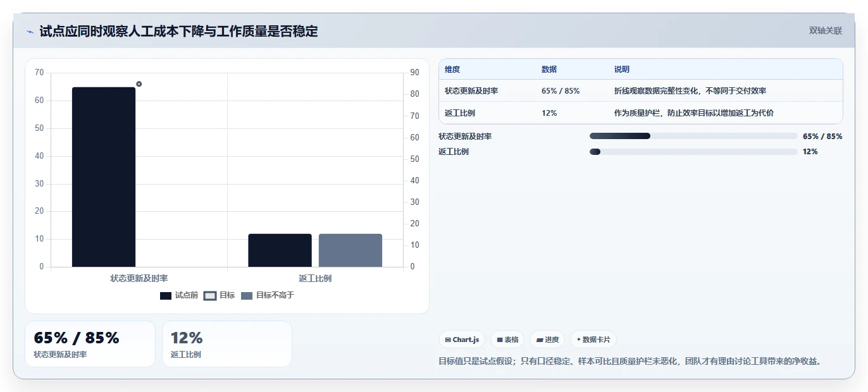Click the 说明 column header
This screenshot has width=868, height=392.
tap(622, 70)
